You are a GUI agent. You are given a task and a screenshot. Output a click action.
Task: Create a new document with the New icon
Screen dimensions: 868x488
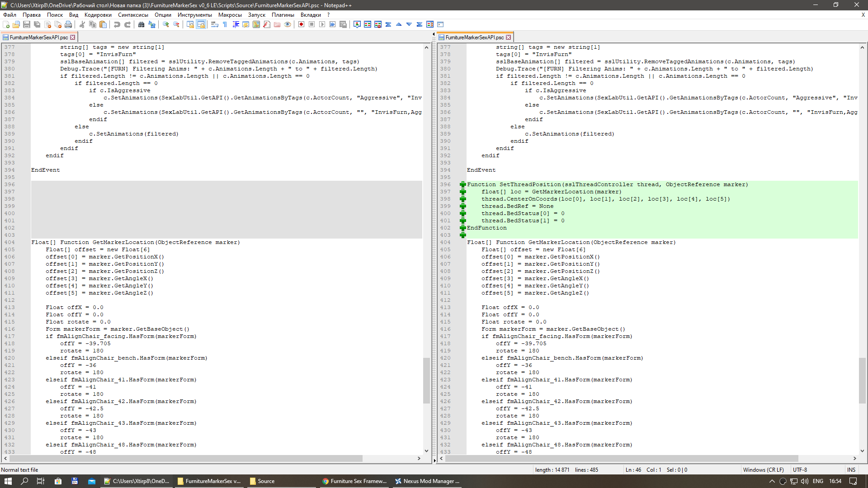6,24
